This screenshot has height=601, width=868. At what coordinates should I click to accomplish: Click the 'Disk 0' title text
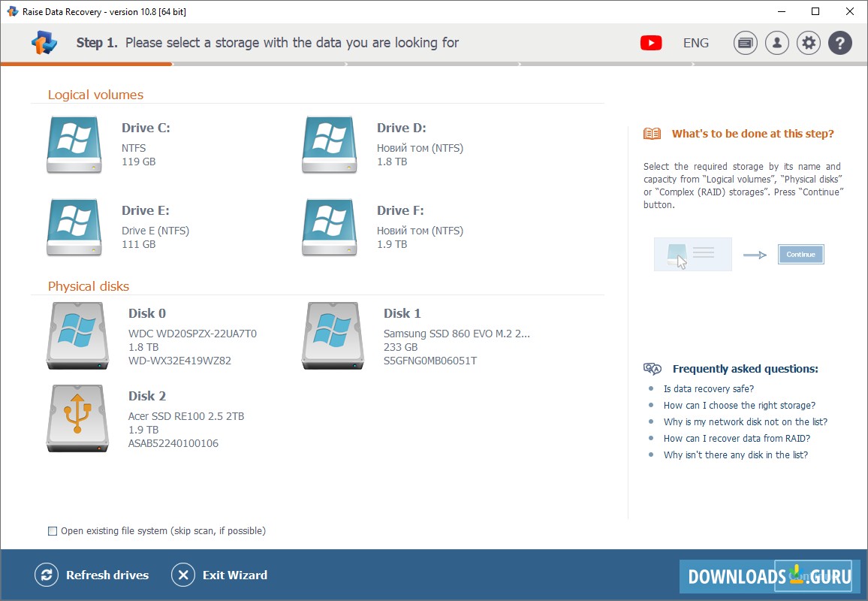tap(147, 313)
